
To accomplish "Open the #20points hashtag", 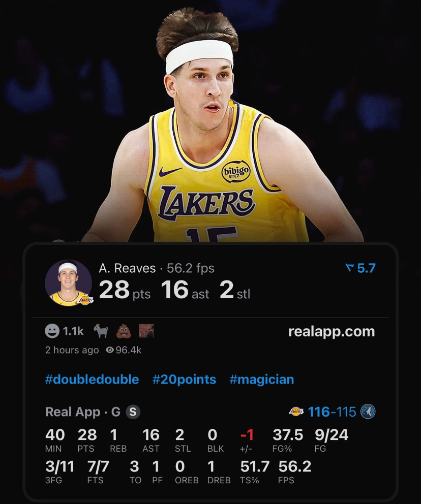I will pos(184,380).
